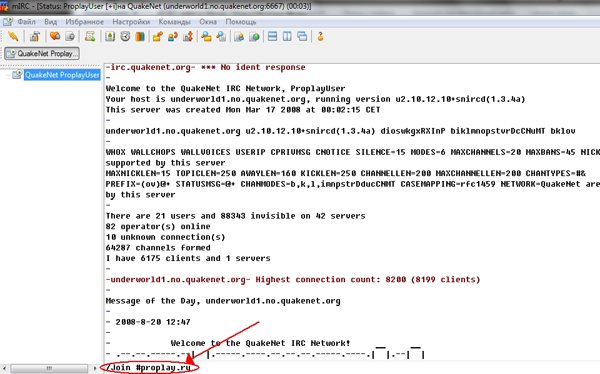Open the URLs List globe icon
The image size is (600, 374).
pyautogui.click(x=254, y=36)
